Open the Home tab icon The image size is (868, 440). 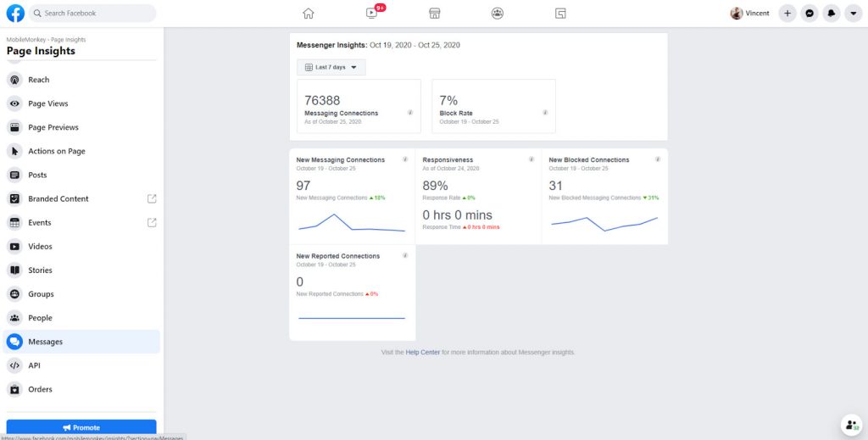(309, 14)
